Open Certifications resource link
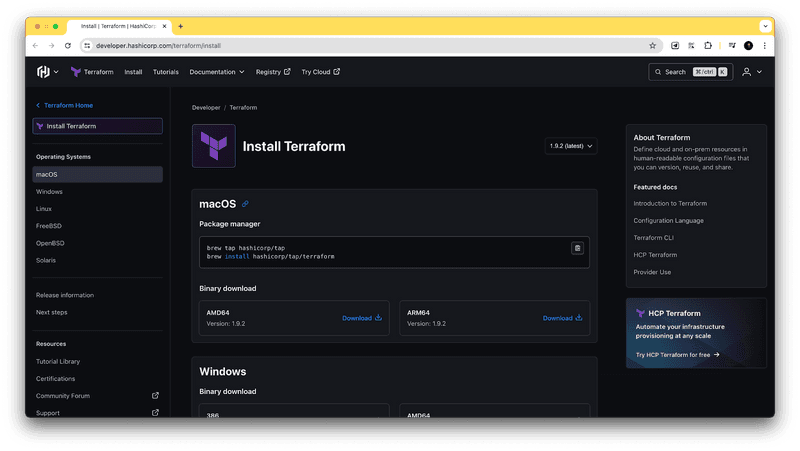800x451 pixels. [55, 379]
